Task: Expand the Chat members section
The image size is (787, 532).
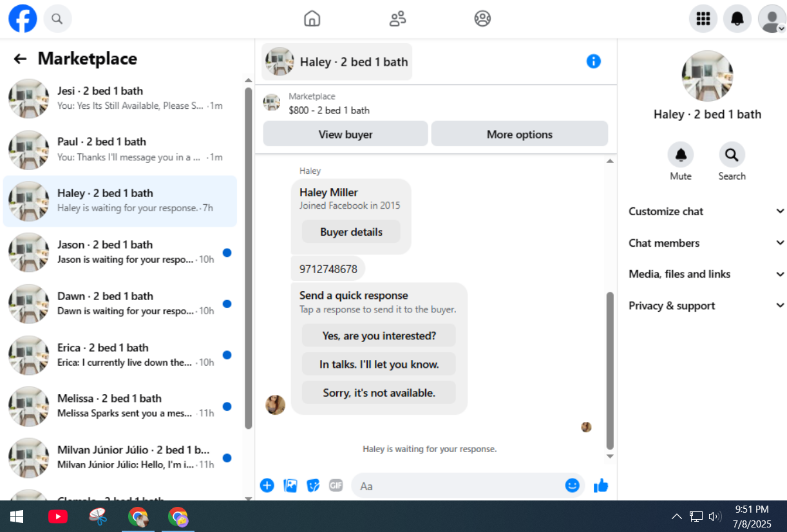Action: (x=707, y=243)
